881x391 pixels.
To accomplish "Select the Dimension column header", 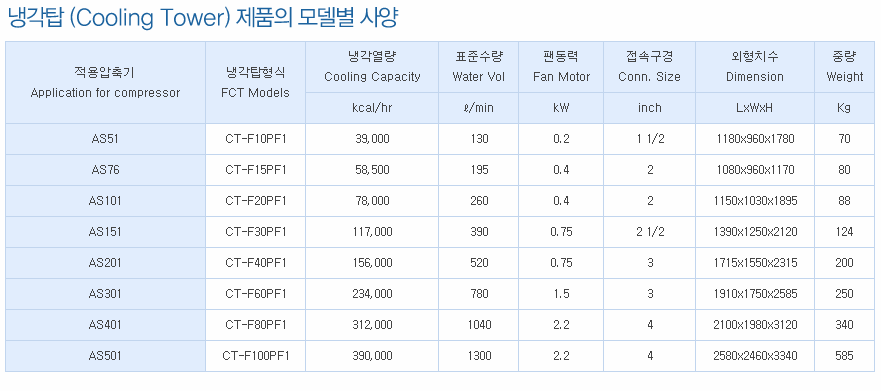I will click(755, 67).
